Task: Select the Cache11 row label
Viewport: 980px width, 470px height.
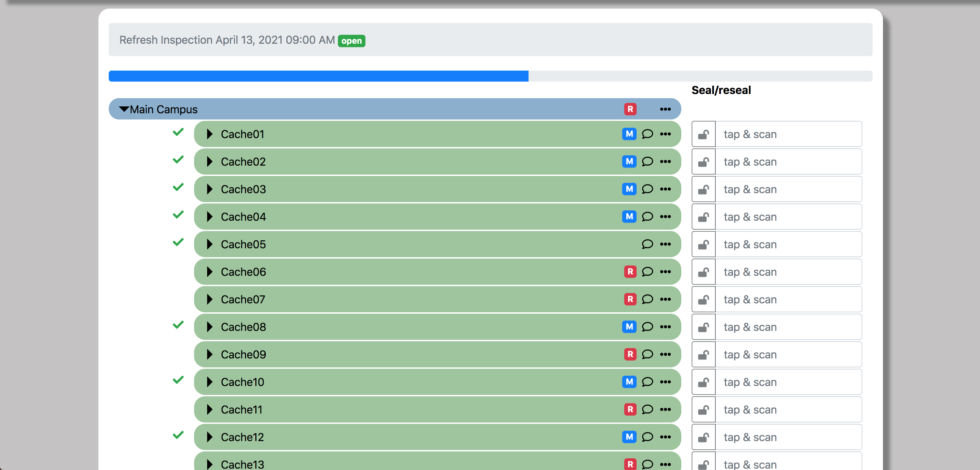Action: pos(242,409)
